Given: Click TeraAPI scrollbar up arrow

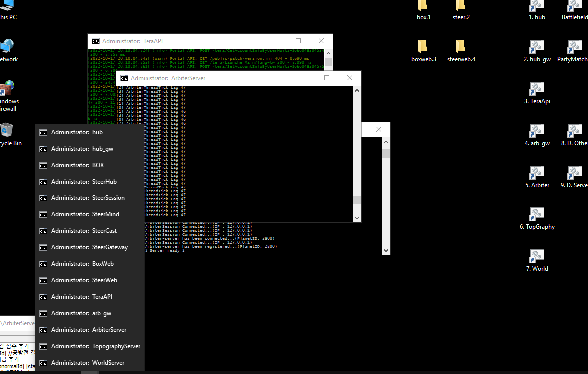Looking at the screenshot, I should pos(328,53).
